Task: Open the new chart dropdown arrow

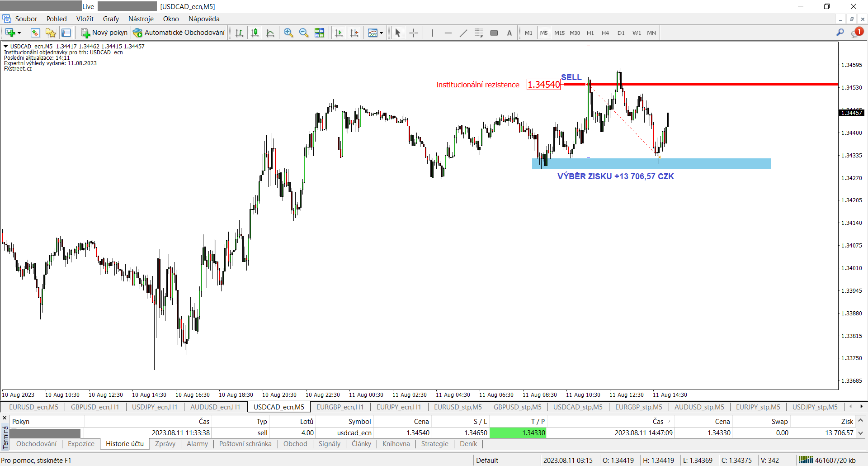Action: [x=19, y=33]
